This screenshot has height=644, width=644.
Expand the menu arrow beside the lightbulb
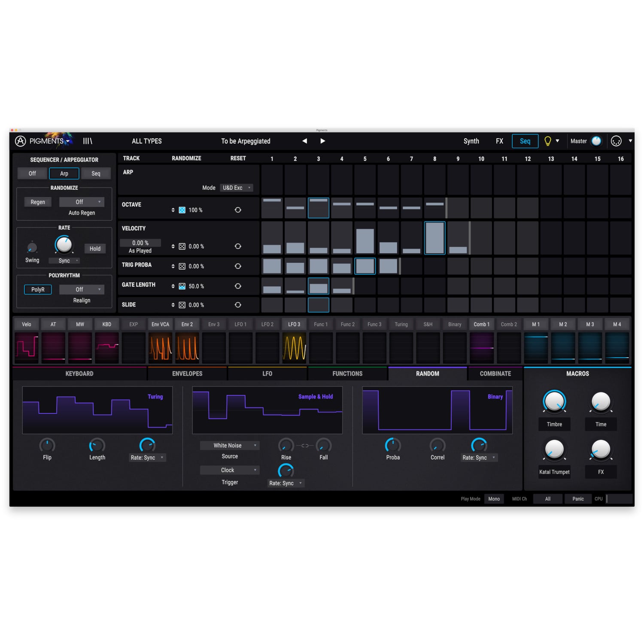pyautogui.click(x=557, y=141)
